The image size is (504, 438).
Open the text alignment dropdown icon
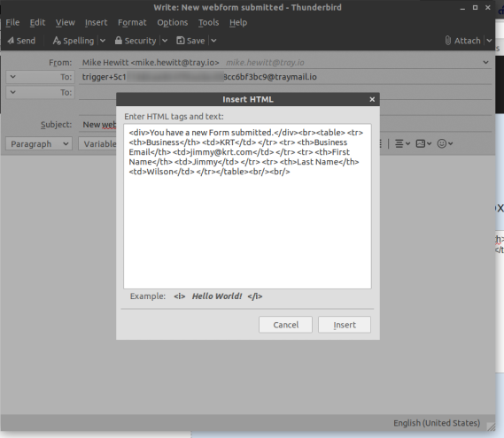pos(402,143)
